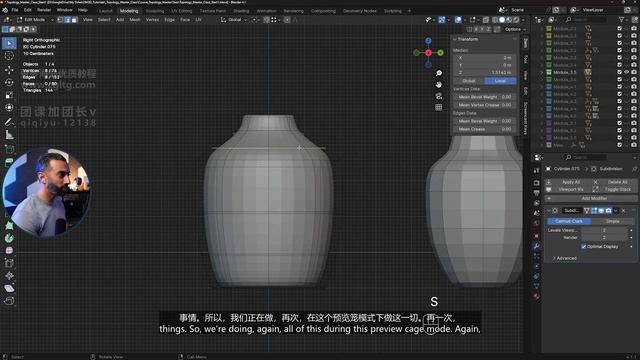Image resolution: width=640 pixels, height=360 pixels.
Task: Select the Measure tool
Action: (x=9, y=135)
